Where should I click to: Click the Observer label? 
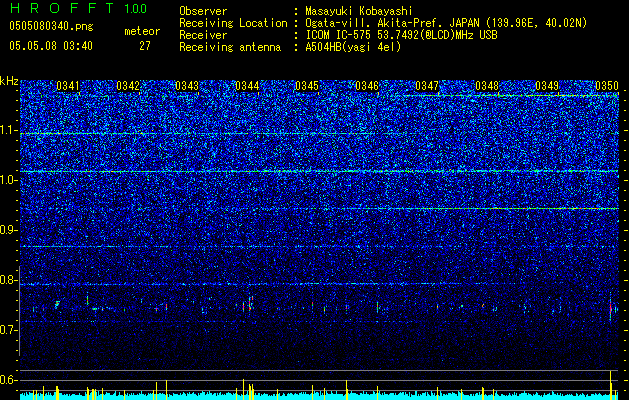(203, 11)
